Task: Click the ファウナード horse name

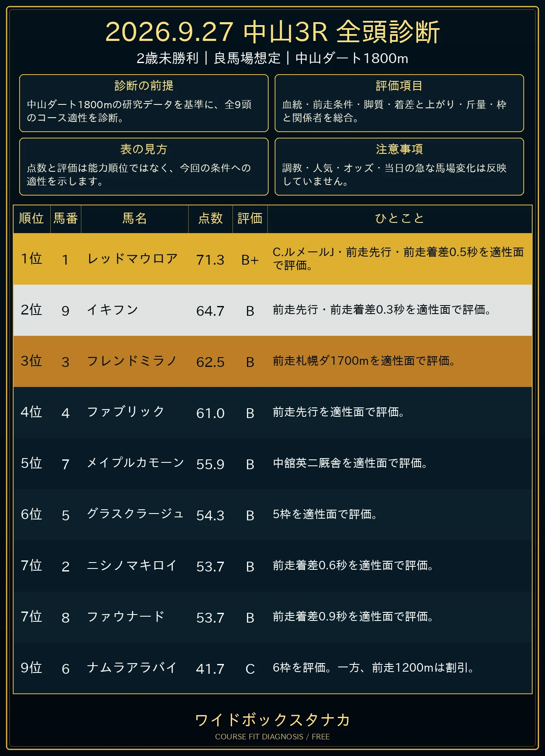Action: coord(126,617)
